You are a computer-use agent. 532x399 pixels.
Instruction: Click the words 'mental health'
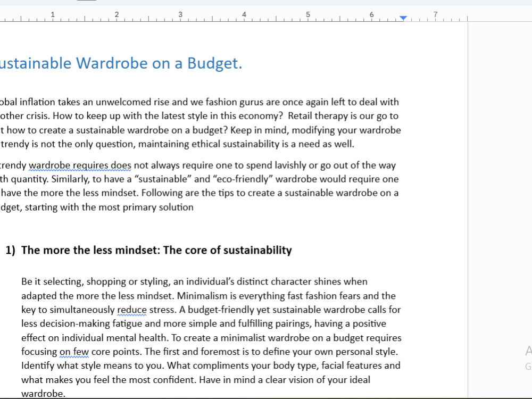pos(137,338)
